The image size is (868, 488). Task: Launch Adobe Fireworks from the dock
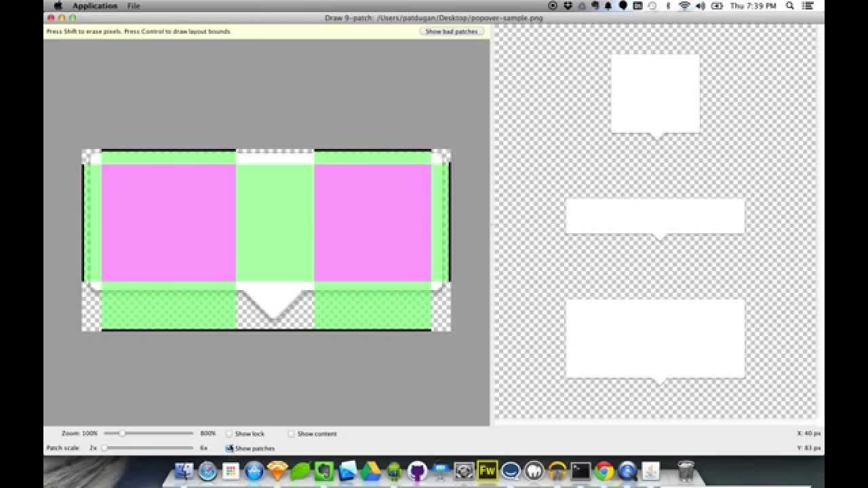click(x=487, y=470)
